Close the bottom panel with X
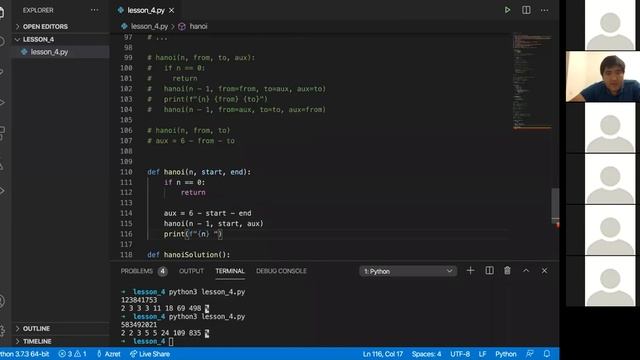Image resolution: width=640 pixels, height=360 pixels. pyautogui.click(x=544, y=271)
